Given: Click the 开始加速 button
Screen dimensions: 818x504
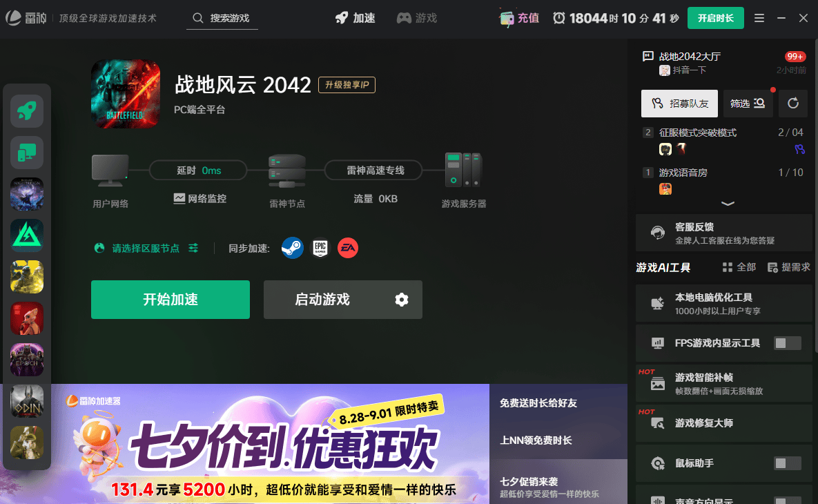Looking at the screenshot, I should click(x=171, y=300).
